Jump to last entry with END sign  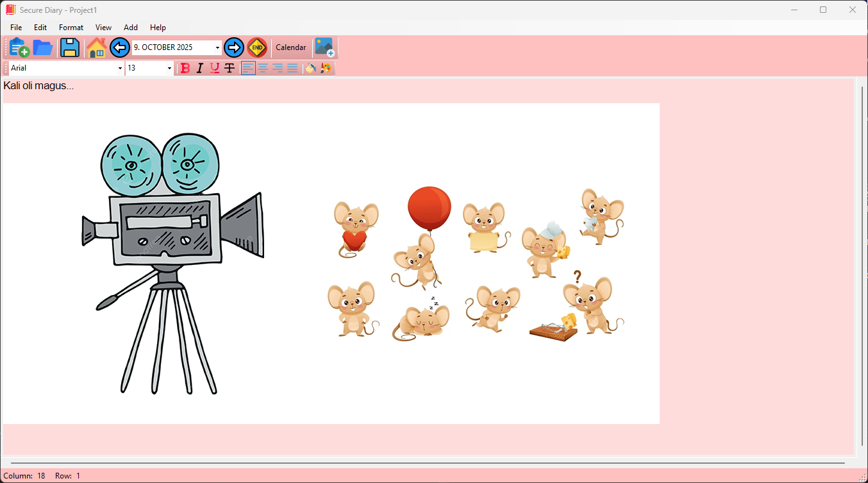[x=257, y=47]
